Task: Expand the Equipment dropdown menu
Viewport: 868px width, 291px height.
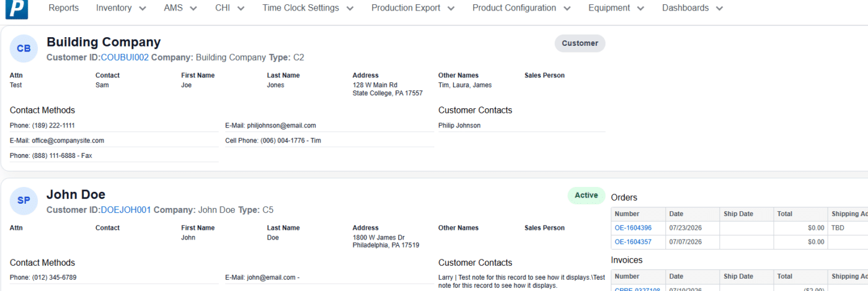Action: click(x=616, y=8)
